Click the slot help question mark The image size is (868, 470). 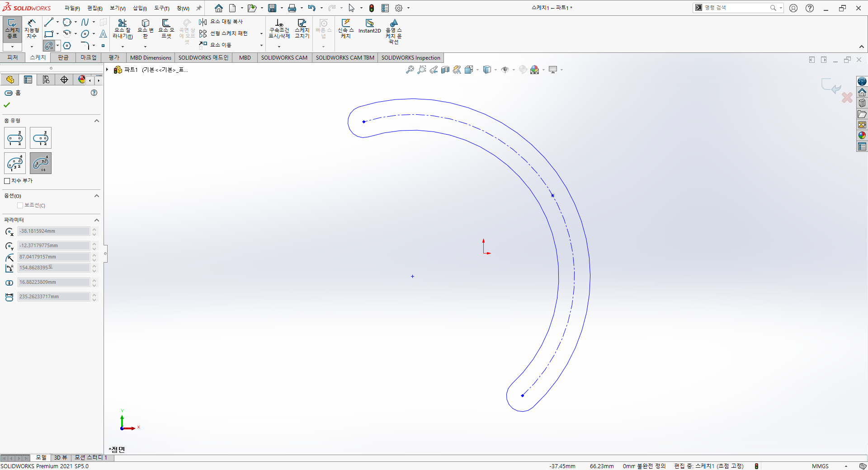point(94,93)
